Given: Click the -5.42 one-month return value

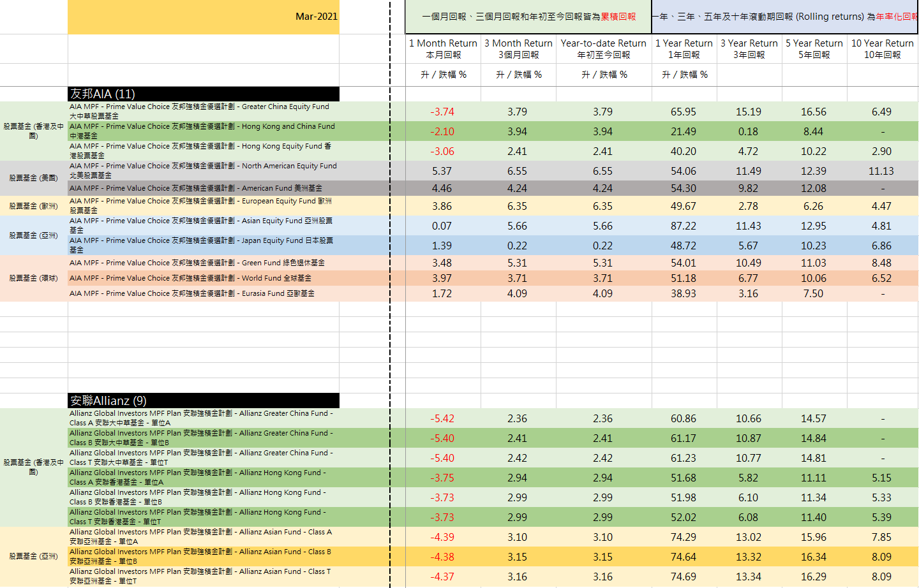Looking at the screenshot, I should tap(442, 418).
